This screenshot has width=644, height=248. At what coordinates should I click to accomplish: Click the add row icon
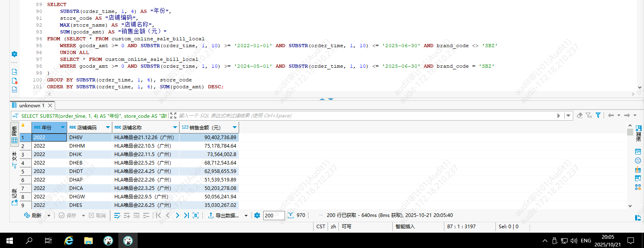(127, 215)
